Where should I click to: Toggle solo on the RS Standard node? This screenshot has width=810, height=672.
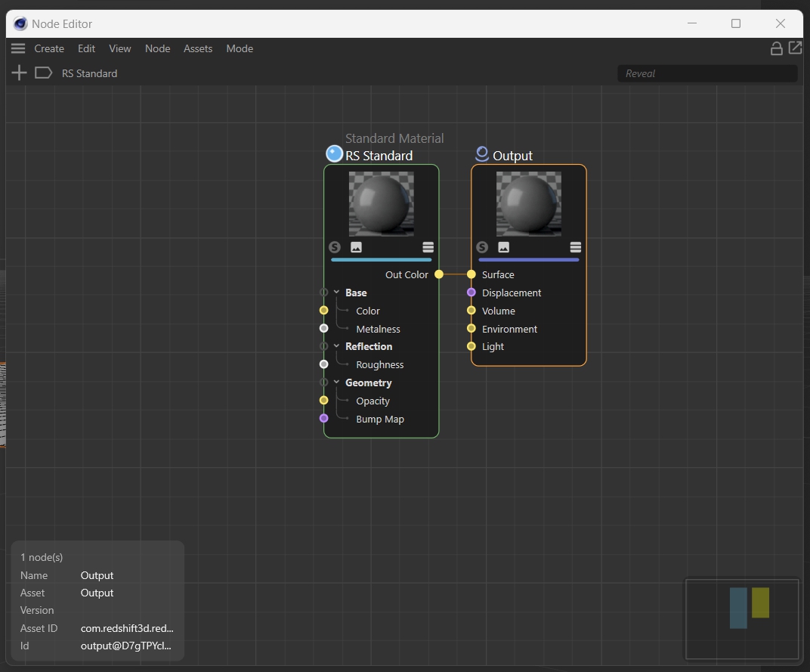coord(335,247)
